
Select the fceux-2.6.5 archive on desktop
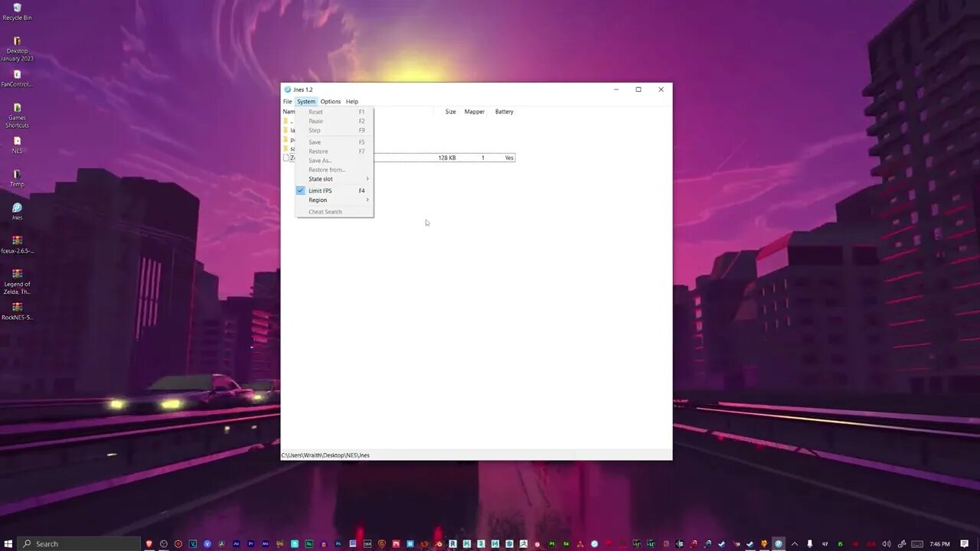(17, 245)
